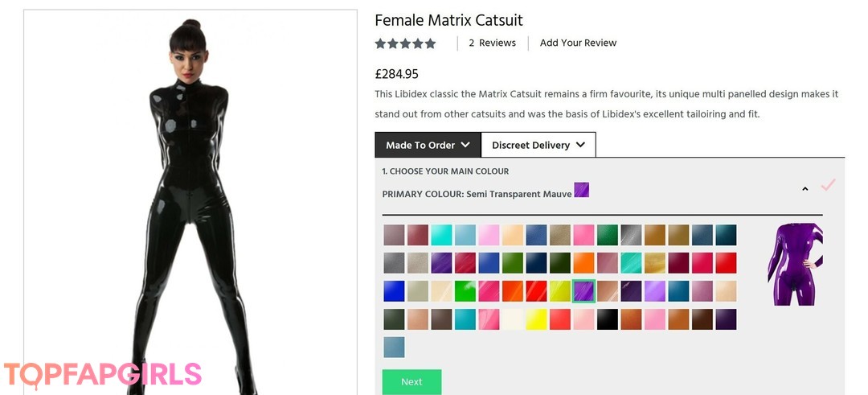
Task: Choose the solid black colour swatch
Action: click(607, 319)
